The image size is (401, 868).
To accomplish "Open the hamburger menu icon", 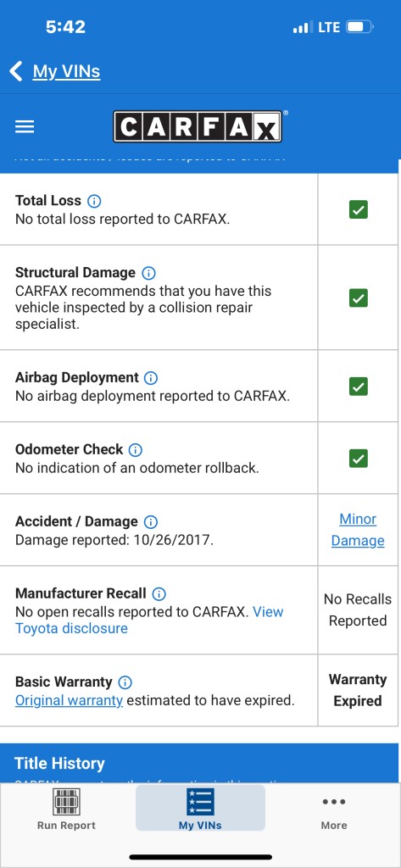I will [25, 127].
